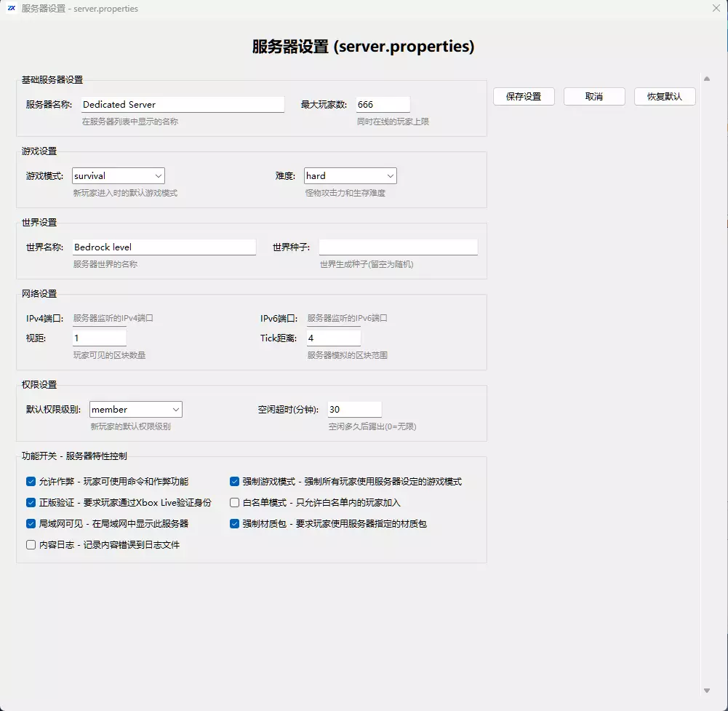The width and height of the screenshot is (728, 711).
Task: Open the 游戏模式 survival dropdown
Action: [x=119, y=175]
